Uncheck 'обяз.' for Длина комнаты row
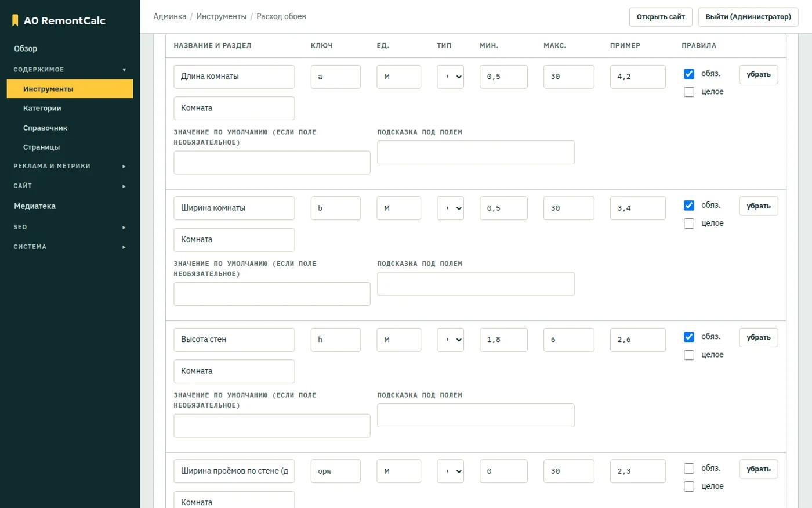The width and height of the screenshot is (812, 508). pos(689,74)
